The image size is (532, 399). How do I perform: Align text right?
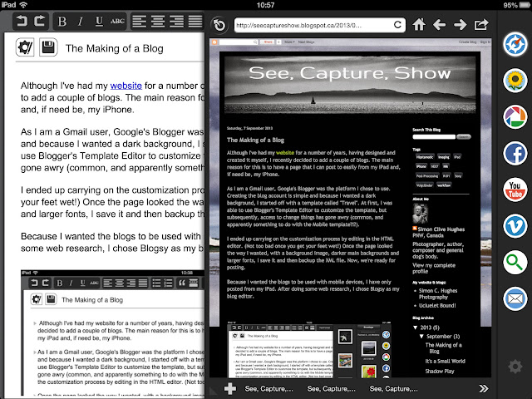pyautogui.click(x=176, y=22)
